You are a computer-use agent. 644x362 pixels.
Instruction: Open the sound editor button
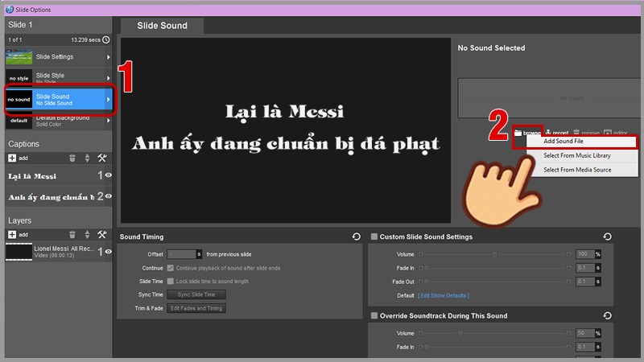pyautogui.click(x=615, y=133)
